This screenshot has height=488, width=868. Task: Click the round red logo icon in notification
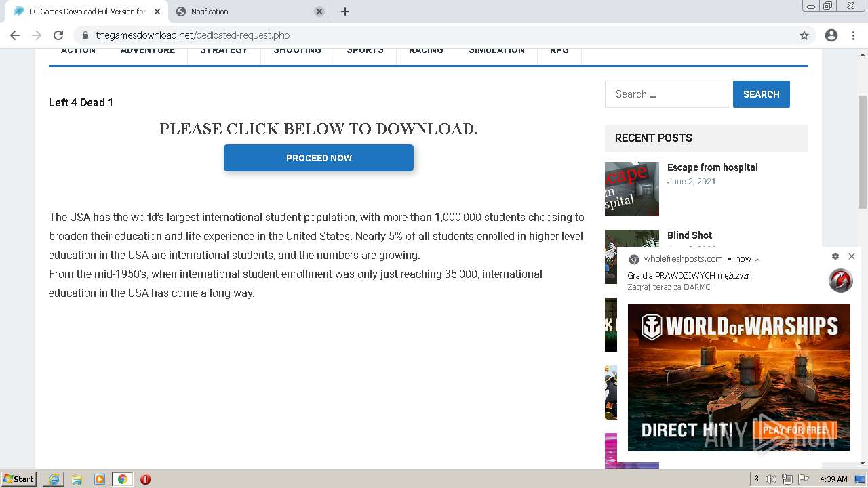pos(841,281)
